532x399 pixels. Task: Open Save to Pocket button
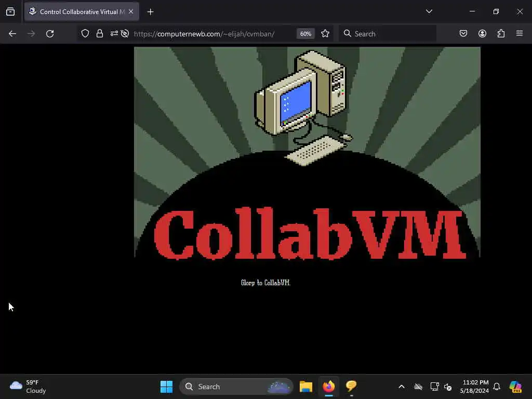[463, 34]
